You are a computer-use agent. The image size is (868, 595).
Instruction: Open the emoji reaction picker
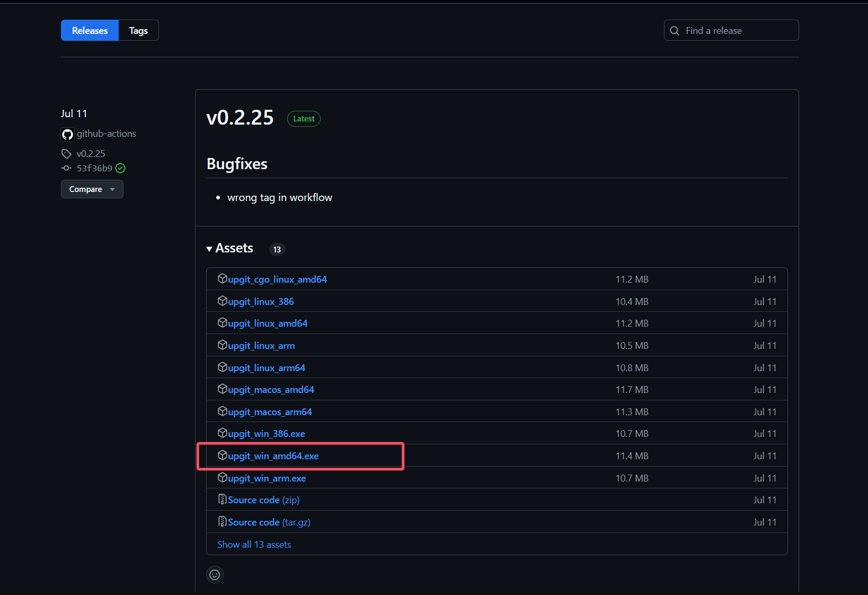coord(215,574)
